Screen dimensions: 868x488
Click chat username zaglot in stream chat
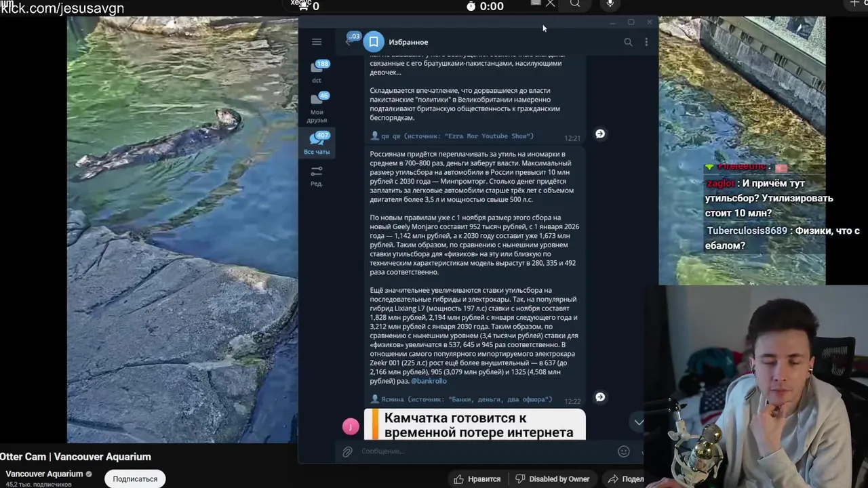tap(720, 184)
